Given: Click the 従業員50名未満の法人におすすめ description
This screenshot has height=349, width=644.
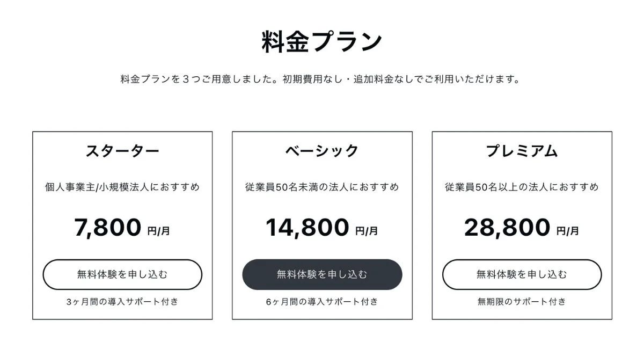Looking at the screenshot, I should coord(322,187).
